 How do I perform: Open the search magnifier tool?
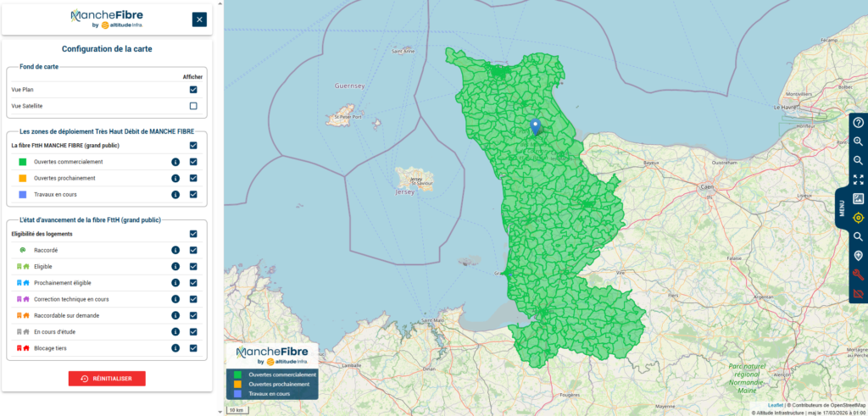click(x=858, y=236)
